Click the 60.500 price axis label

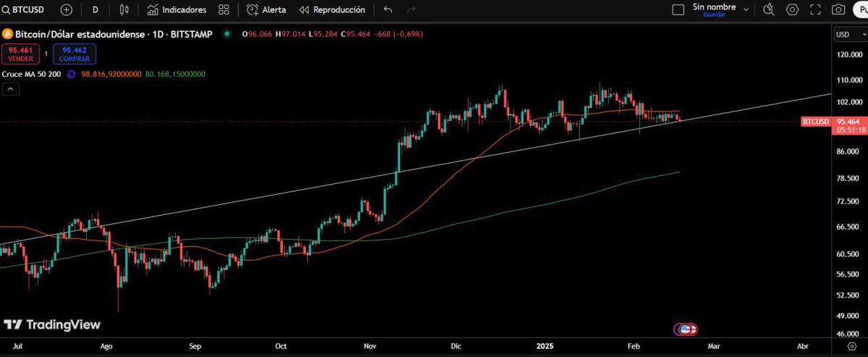tap(846, 254)
